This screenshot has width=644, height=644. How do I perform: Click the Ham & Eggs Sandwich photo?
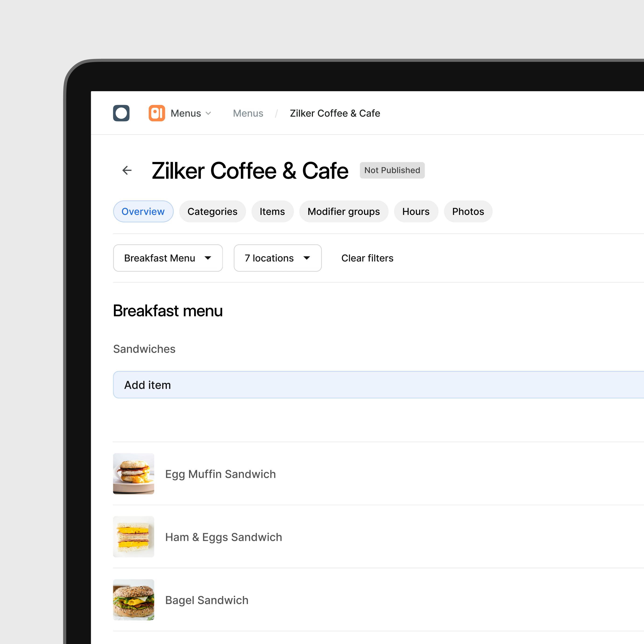pyautogui.click(x=134, y=537)
